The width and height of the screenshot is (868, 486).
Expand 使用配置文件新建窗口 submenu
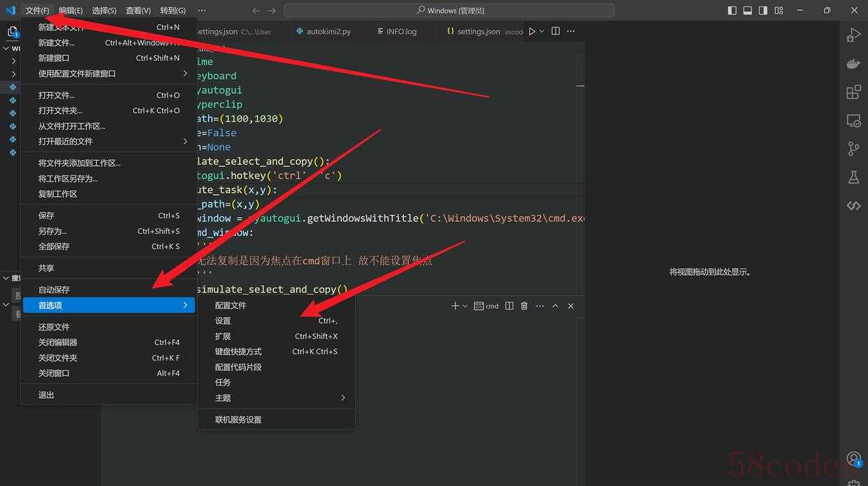[109, 74]
